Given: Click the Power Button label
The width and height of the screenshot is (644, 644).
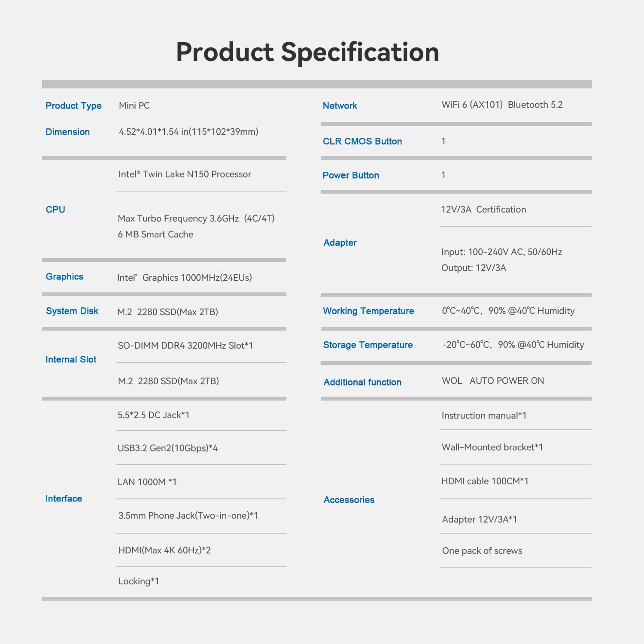Looking at the screenshot, I should (x=351, y=175).
